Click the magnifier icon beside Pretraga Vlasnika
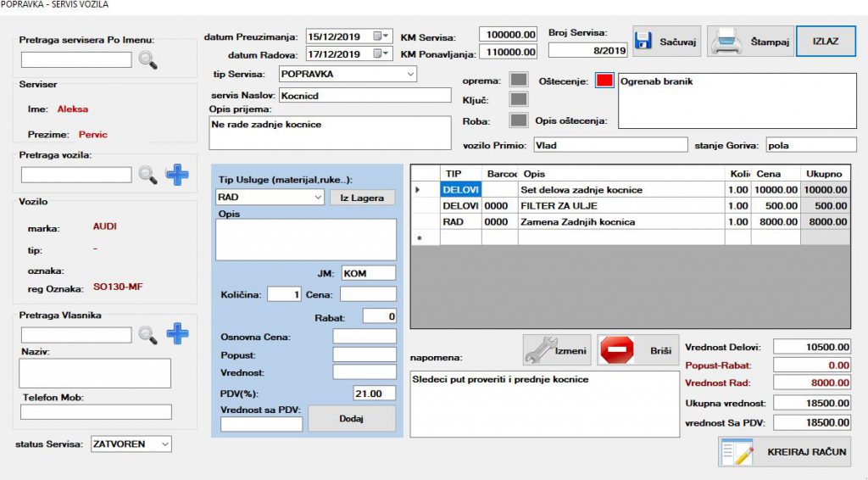The height and width of the screenshot is (480, 868). 148,334
